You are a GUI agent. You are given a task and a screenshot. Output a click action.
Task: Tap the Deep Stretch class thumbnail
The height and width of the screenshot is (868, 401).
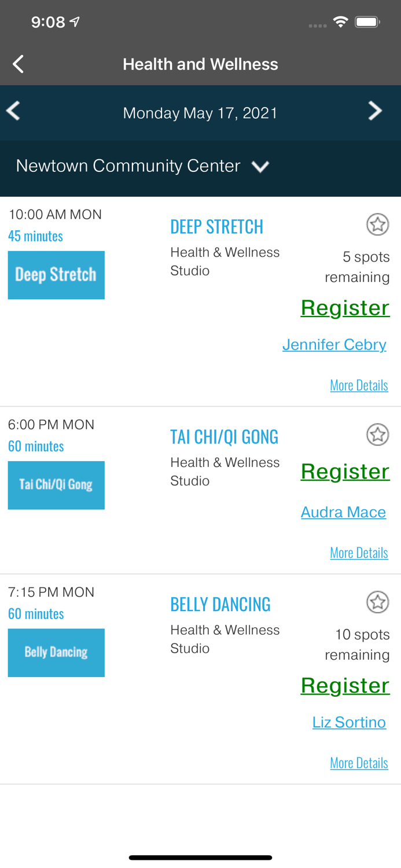pyautogui.click(x=56, y=275)
